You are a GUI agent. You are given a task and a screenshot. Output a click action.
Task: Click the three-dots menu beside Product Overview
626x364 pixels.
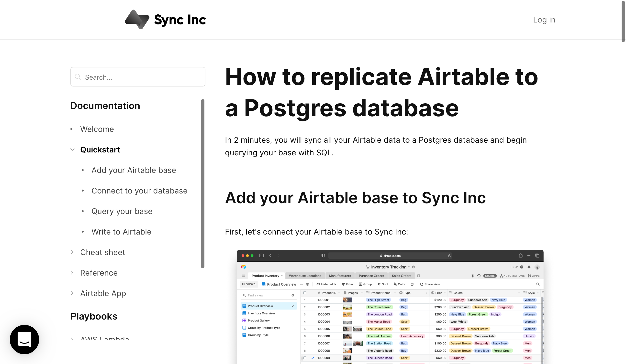coord(301,284)
